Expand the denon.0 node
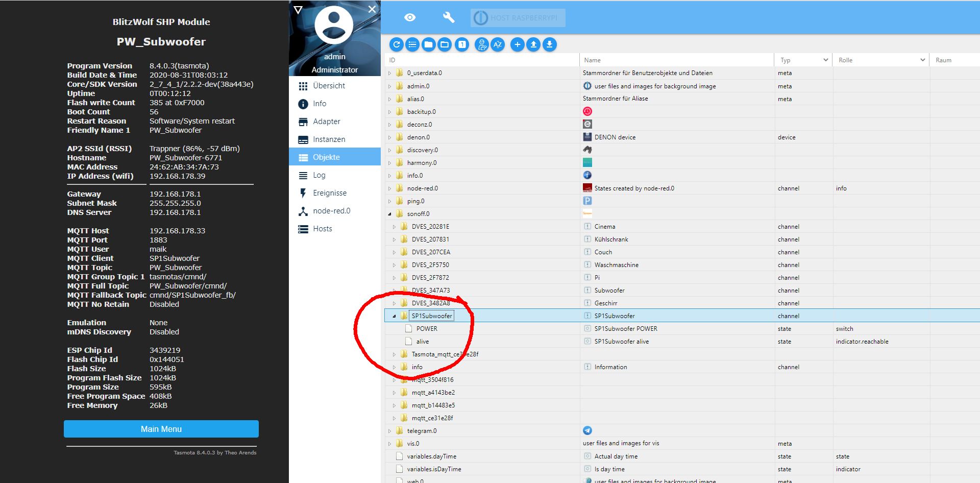This screenshot has height=483, width=980. tap(389, 137)
